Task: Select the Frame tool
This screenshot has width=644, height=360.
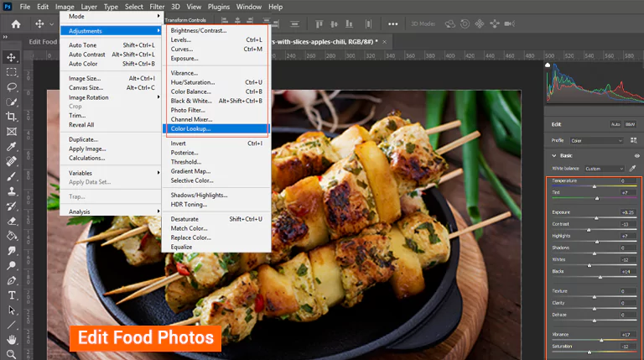Action: click(12, 132)
